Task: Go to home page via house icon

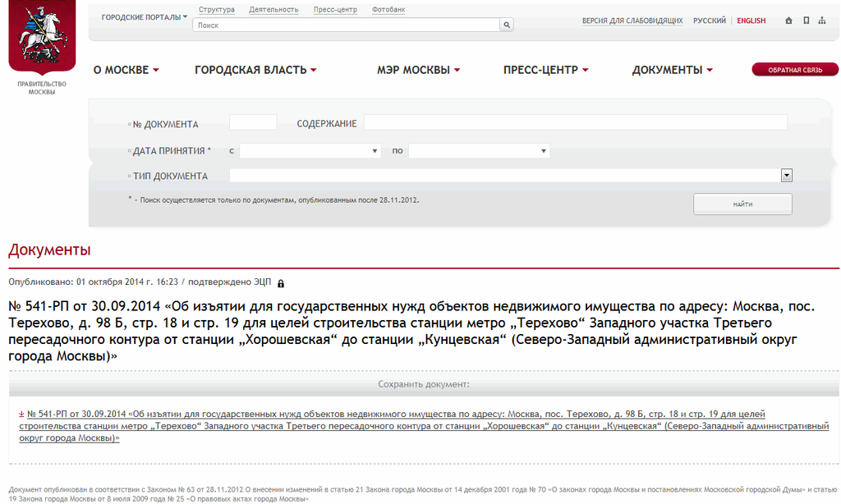Action: [788, 21]
